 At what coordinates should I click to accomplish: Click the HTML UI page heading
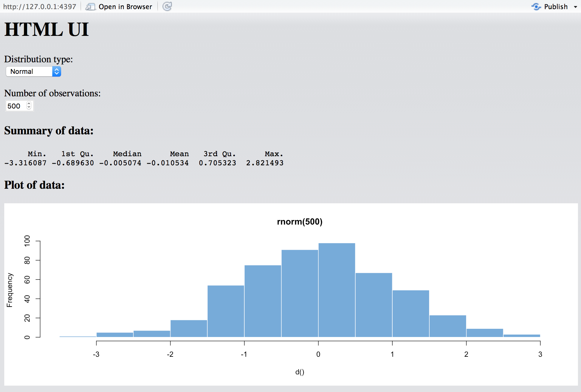tap(46, 29)
